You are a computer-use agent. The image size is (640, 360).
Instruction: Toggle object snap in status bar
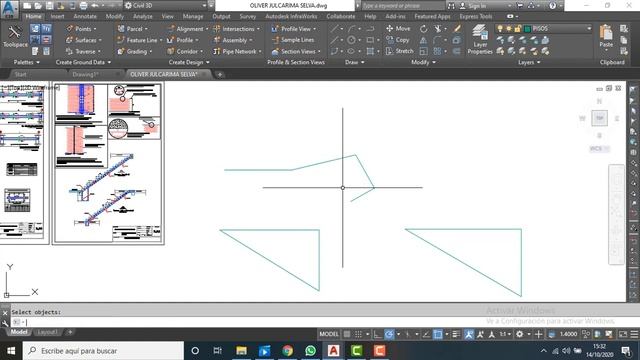point(438,334)
